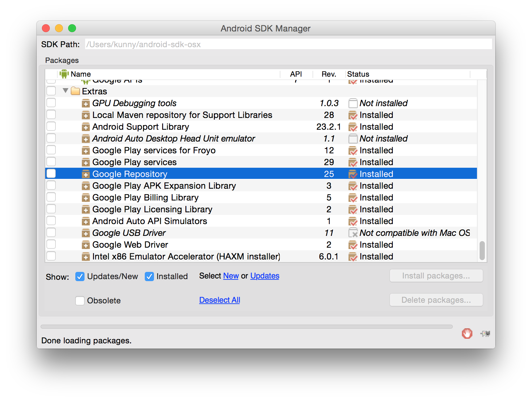
Task: Click the SDK Path text field
Action: tap(288, 44)
